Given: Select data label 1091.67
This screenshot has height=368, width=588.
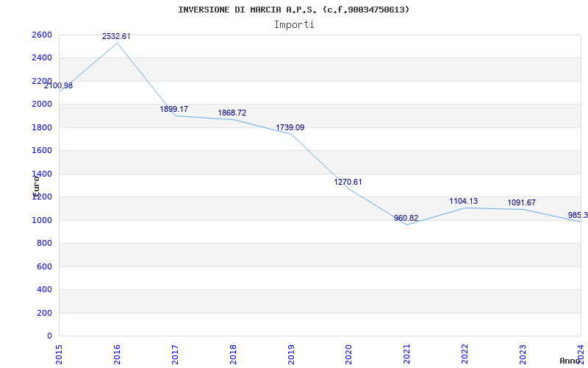Looking at the screenshot, I should pos(522,203).
